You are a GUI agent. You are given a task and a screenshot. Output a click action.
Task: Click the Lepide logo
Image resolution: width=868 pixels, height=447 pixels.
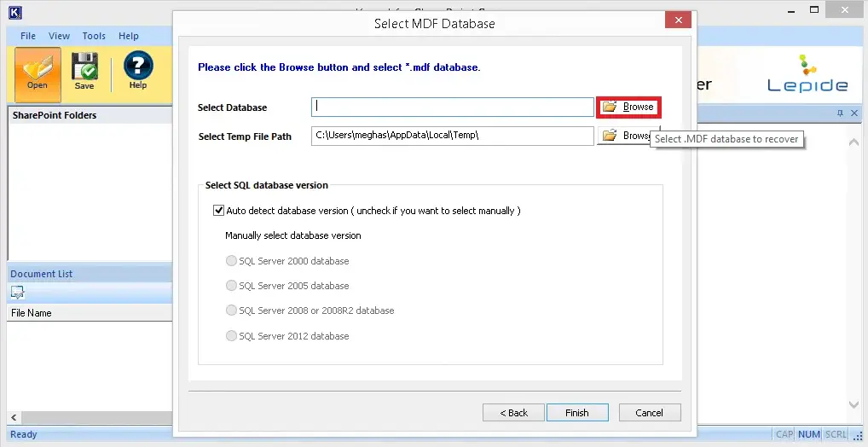click(807, 73)
